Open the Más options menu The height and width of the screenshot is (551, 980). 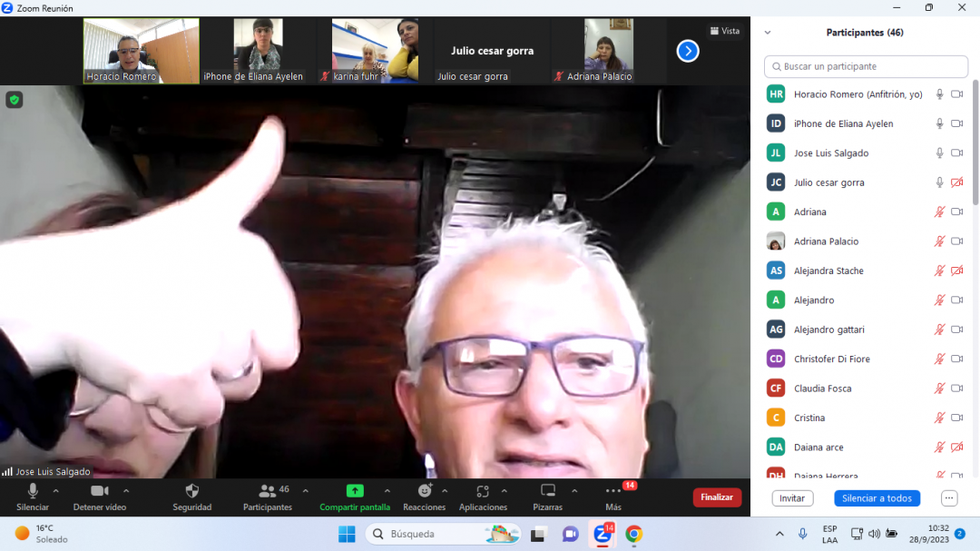click(613, 497)
